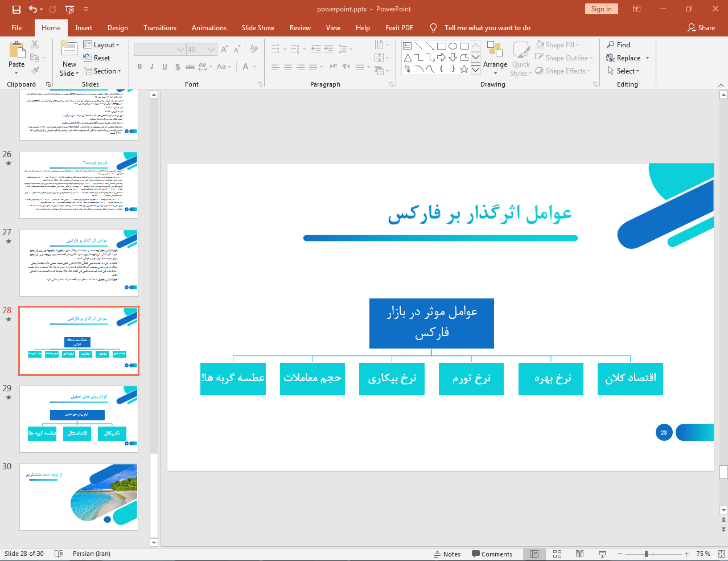The width and height of the screenshot is (728, 561).
Task: Fit slide to current window icon
Action: click(x=721, y=554)
